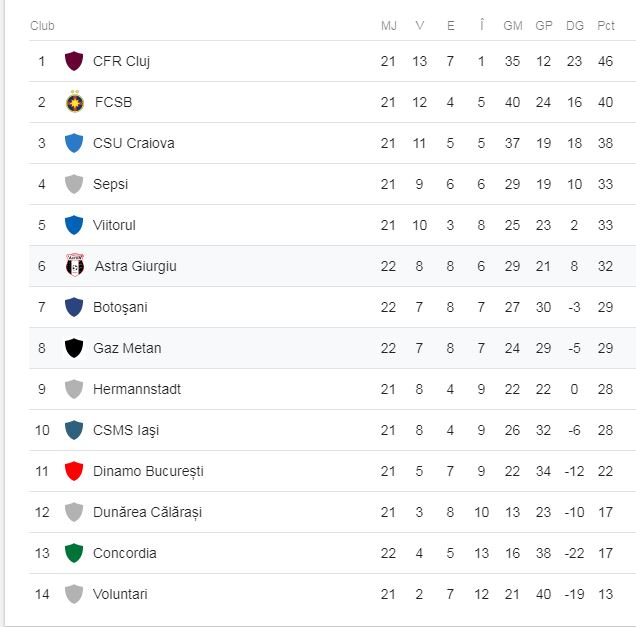The height and width of the screenshot is (627, 636).
Task: Click the Botoșani dark blue shield icon
Action: 73,307
